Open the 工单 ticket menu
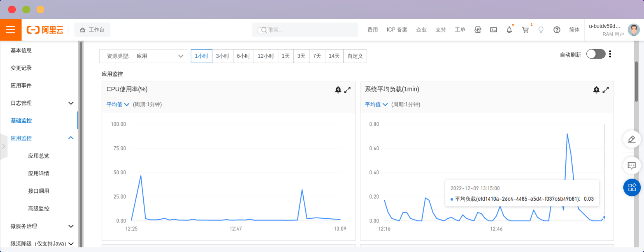 point(460,30)
